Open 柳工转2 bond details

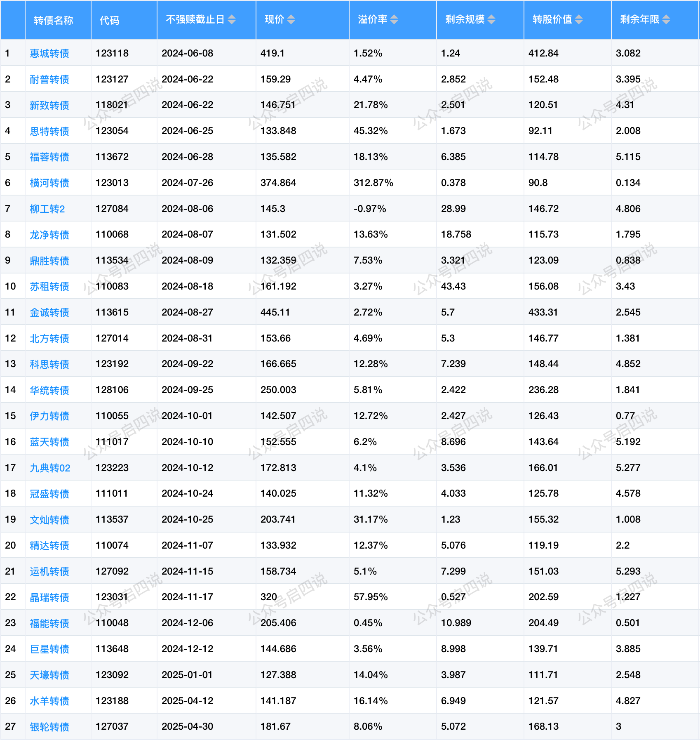click(x=47, y=209)
